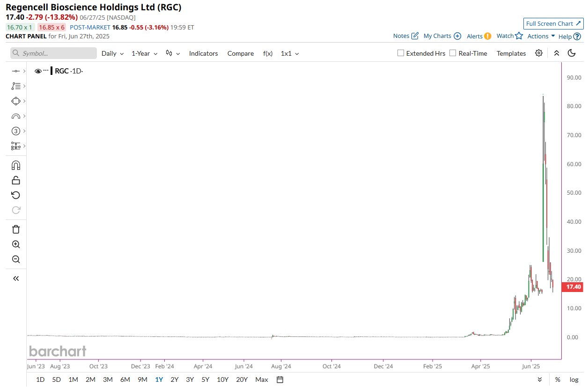This screenshot has height=387, width=588.
Task: Select the 5D time range
Action: pyautogui.click(x=56, y=380)
